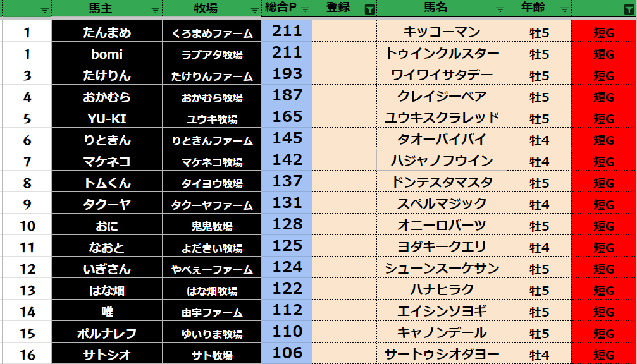Image resolution: width=637 pixels, height=364 pixels.
Task: Select the cell containing キッコーマン
Action: (x=442, y=32)
